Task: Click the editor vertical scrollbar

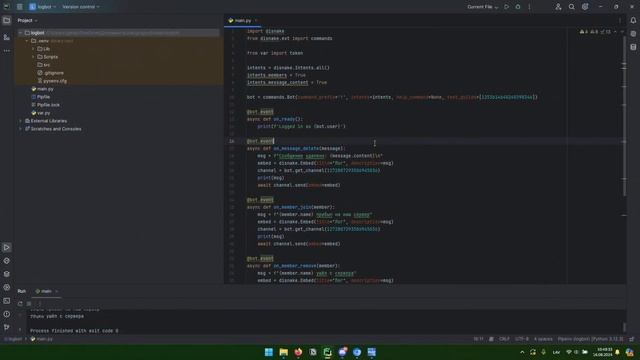Action: (624, 116)
